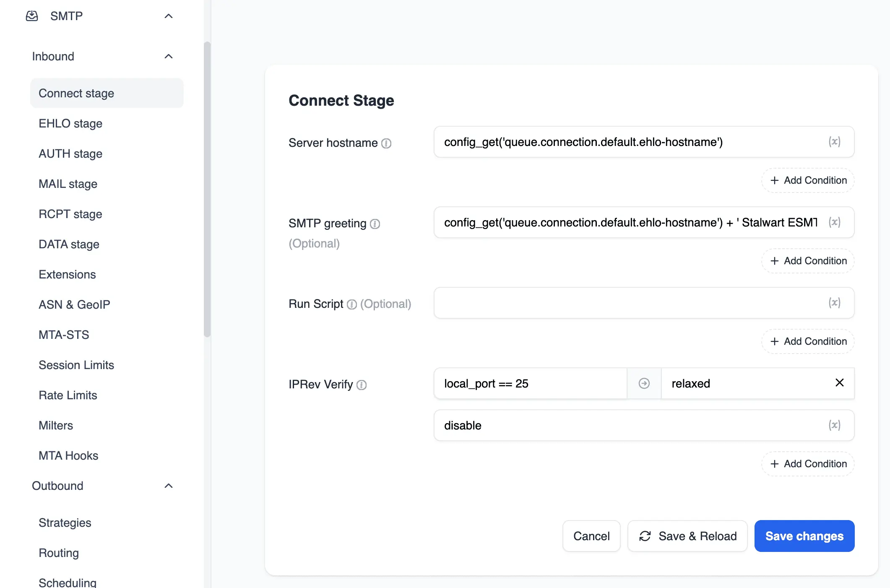Click the info icon next to Run Script

click(x=351, y=304)
